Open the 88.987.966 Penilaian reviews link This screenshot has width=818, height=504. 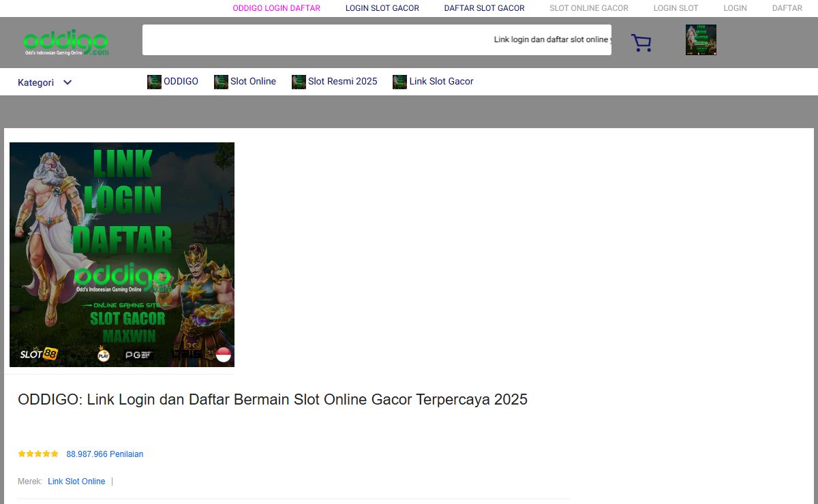[105, 454]
